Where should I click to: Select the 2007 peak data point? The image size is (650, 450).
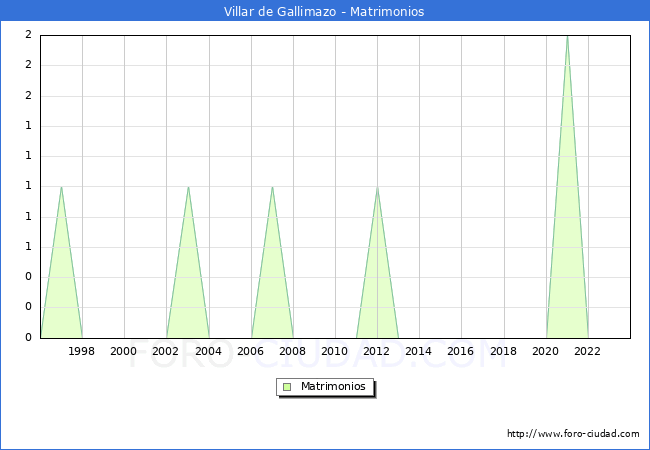[272, 187]
